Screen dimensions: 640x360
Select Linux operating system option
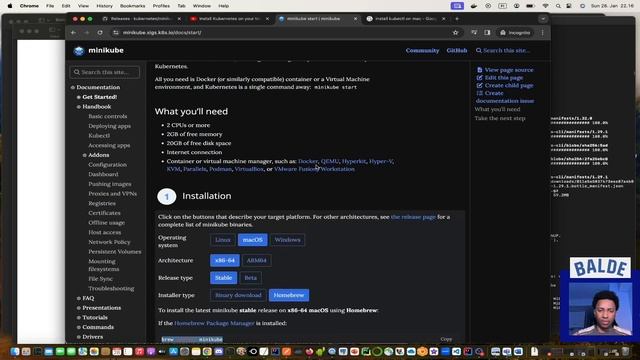[222, 240]
